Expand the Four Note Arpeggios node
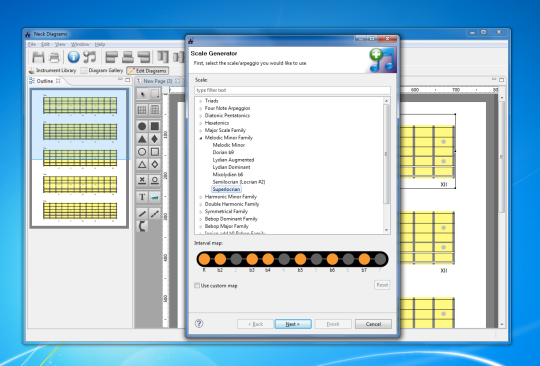This screenshot has height=366, width=540. coord(200,108)
